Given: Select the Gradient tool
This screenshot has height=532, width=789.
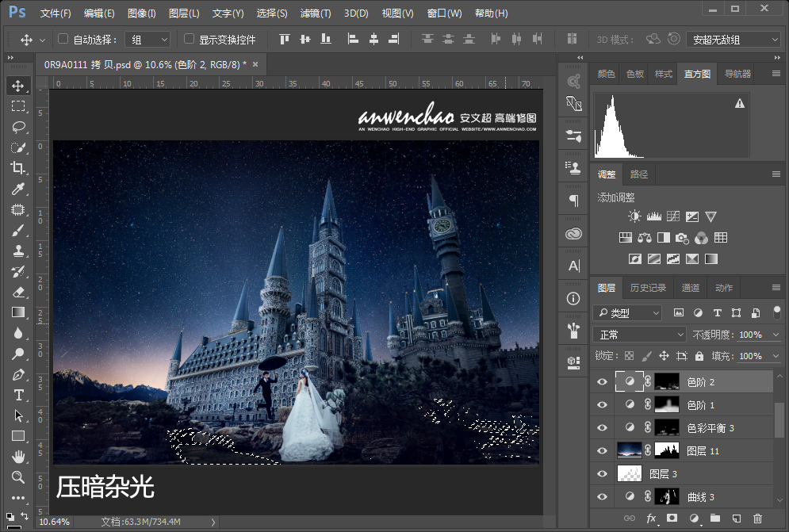Looking at the screenshot, I should (x=18, y=312).
